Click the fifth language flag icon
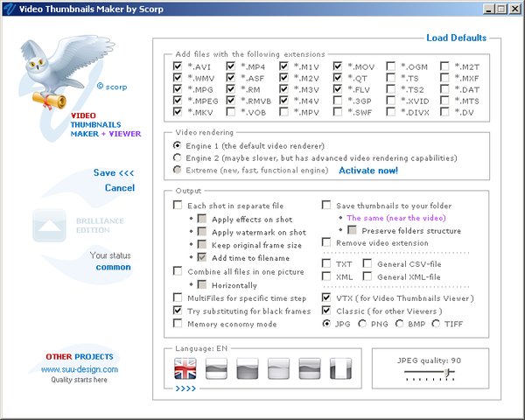This screenshot has height=420, width=525. coord(310,368)
